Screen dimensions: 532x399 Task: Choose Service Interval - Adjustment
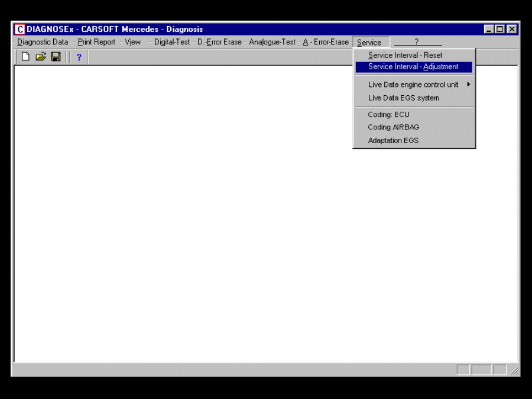point(413,67)
